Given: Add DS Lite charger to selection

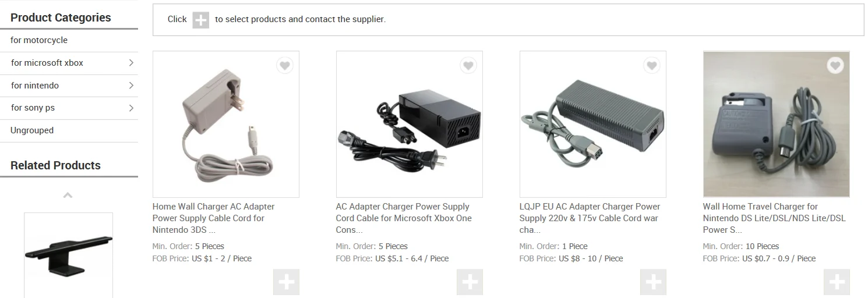Looking at the screenshot, I should [837, 282].
